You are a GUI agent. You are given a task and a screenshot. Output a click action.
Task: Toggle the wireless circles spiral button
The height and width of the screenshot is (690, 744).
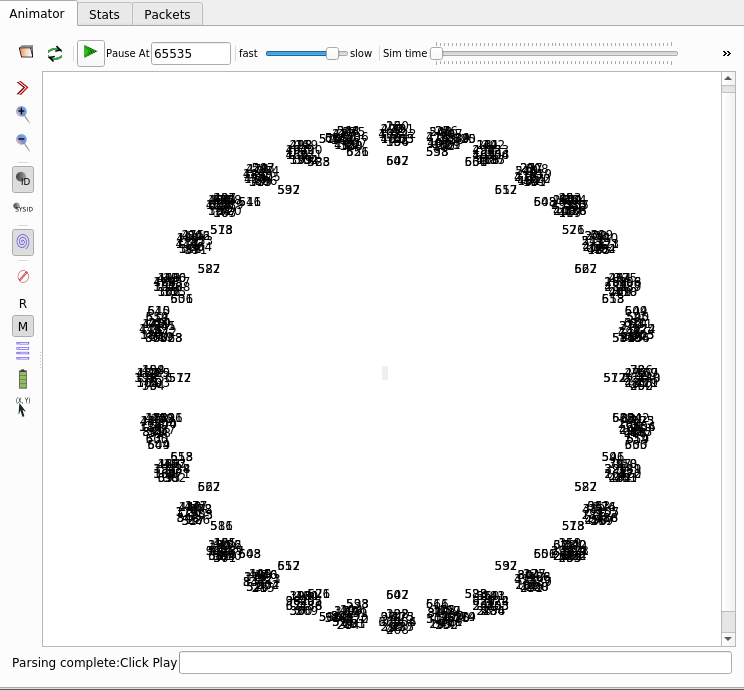[23, 242]
